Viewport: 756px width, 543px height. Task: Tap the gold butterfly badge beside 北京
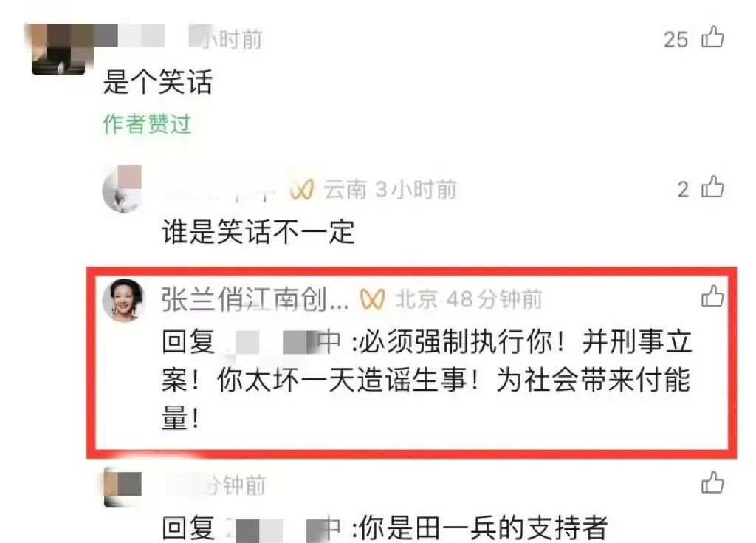point(372,299)
